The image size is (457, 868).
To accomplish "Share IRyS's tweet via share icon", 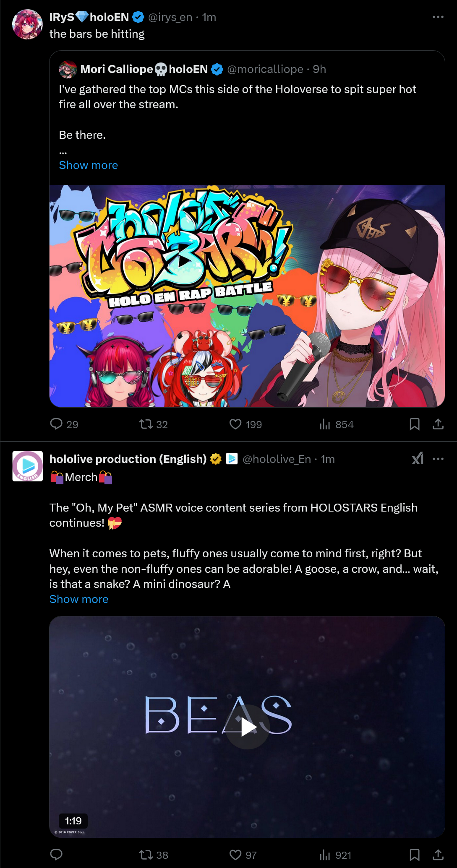I will coord(438,424).
